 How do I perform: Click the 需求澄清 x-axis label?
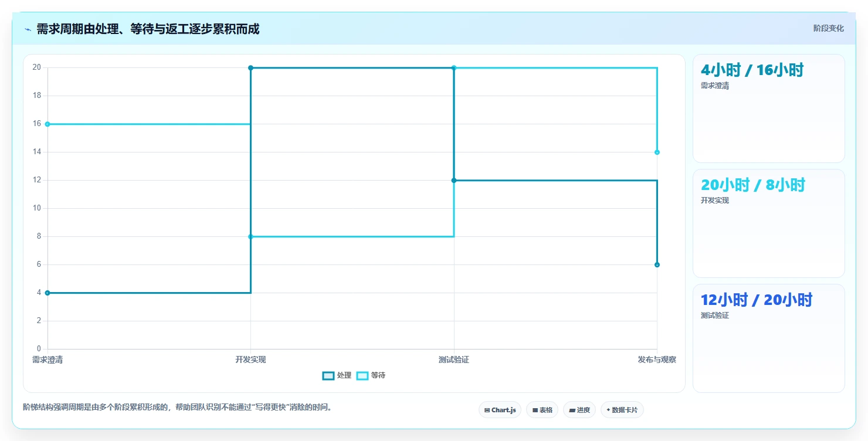coord(48,359)
